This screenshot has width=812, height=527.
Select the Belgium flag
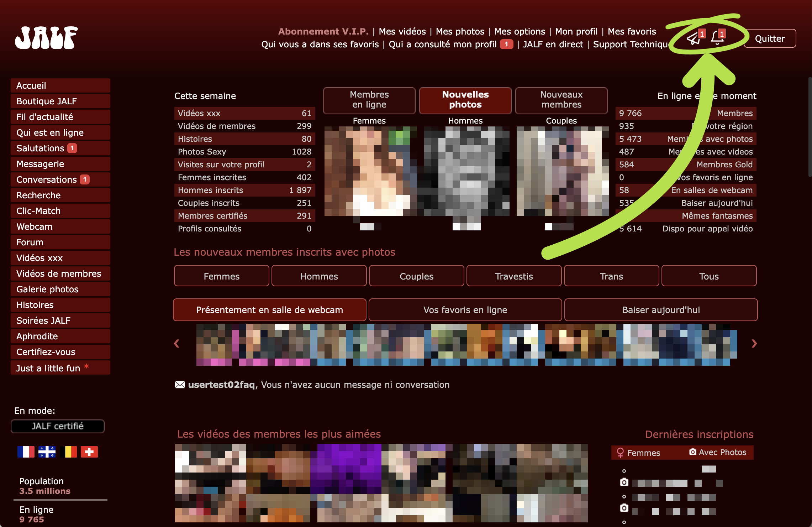[x=68, y=452]
